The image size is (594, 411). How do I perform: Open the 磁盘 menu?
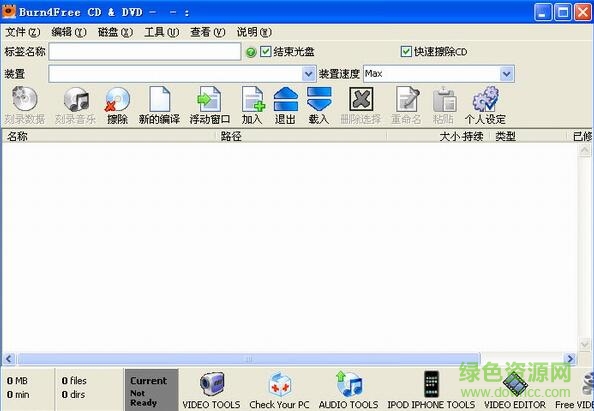(x=115, y=32)
